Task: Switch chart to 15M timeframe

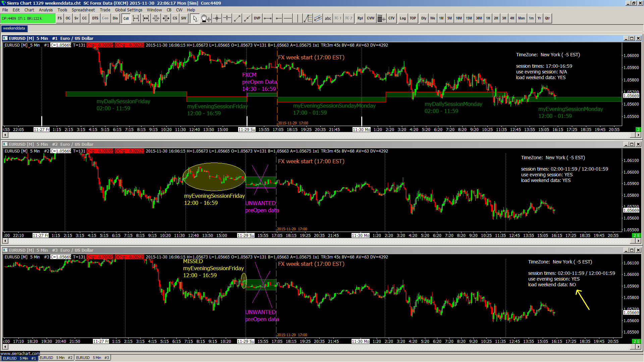Action: coord(469,18)
